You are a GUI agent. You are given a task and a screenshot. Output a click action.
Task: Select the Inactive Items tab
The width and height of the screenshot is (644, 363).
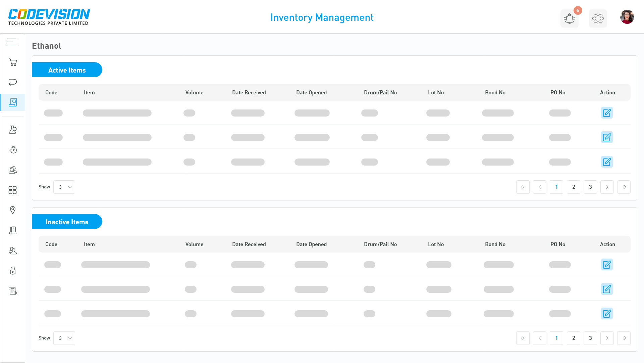click(67, 222)
